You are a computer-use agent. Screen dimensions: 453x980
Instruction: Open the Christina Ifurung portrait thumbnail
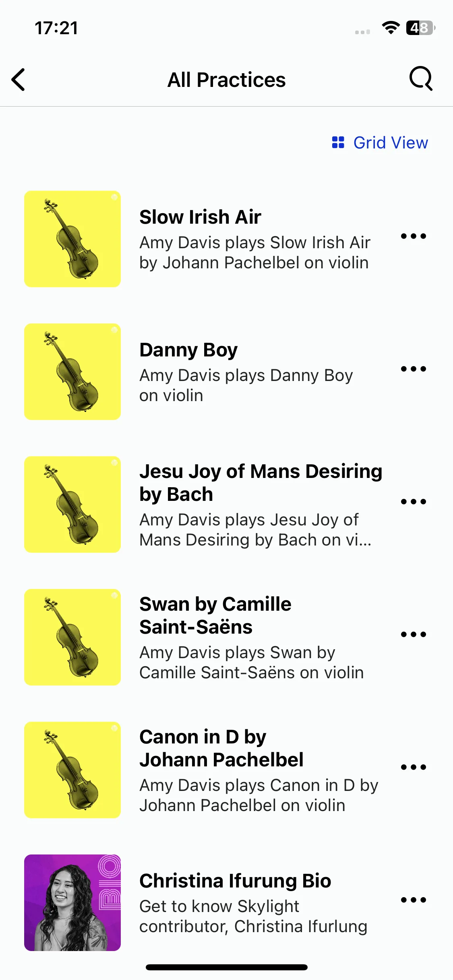click(72, 903)
